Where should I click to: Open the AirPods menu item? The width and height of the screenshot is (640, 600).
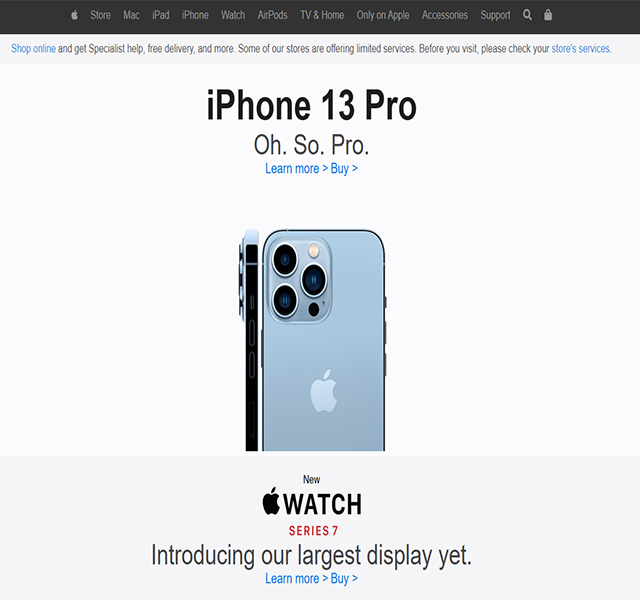pos(272,16)
